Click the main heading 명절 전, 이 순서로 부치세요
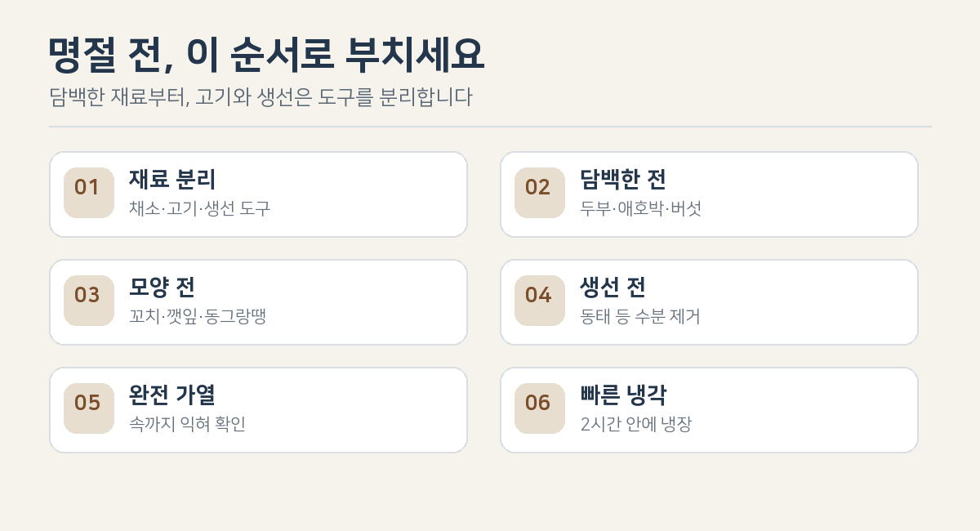Image resolution: width=980 pixels, height=531 pixels. click(x=267, y=56)
